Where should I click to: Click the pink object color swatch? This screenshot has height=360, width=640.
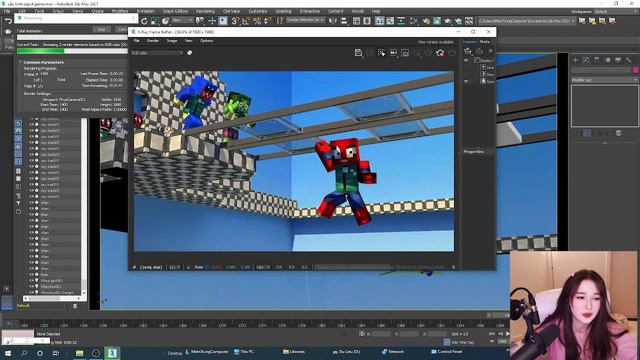[636, 70]
